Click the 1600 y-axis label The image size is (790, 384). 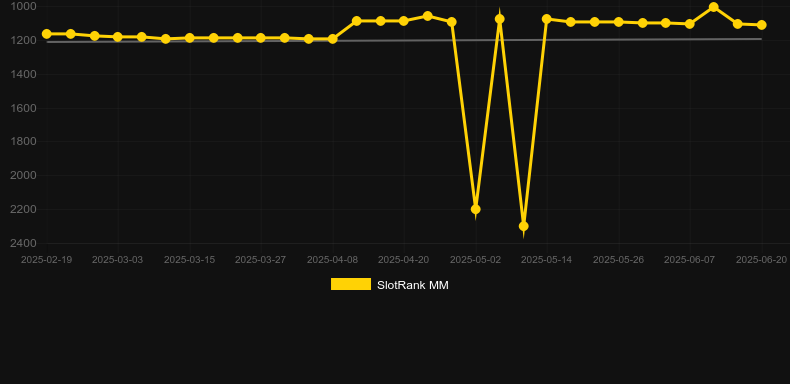coord(23,108)
